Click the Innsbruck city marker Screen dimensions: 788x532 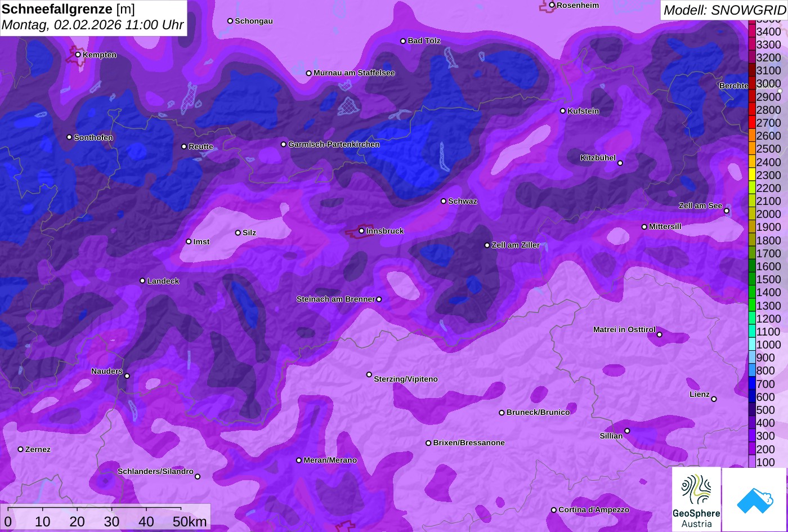[362, 231]
